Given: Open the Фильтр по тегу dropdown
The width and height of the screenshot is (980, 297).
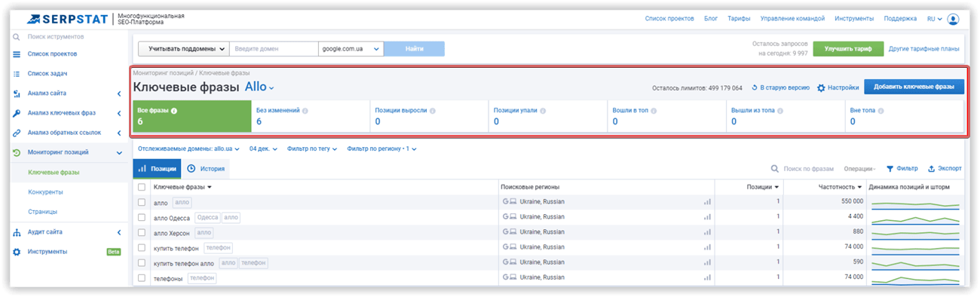Looking at the screenshot, I should tap(312, 148).
